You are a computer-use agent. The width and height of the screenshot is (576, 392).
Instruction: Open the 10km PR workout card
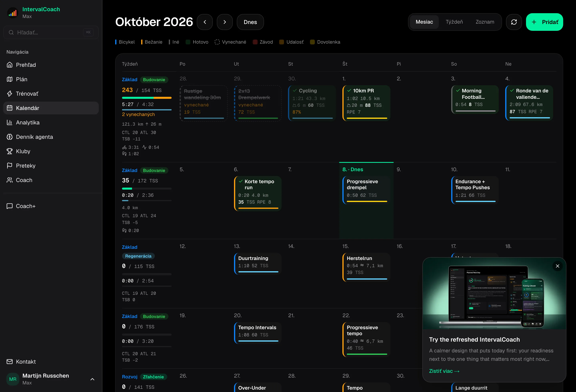(x=366, y=103)
